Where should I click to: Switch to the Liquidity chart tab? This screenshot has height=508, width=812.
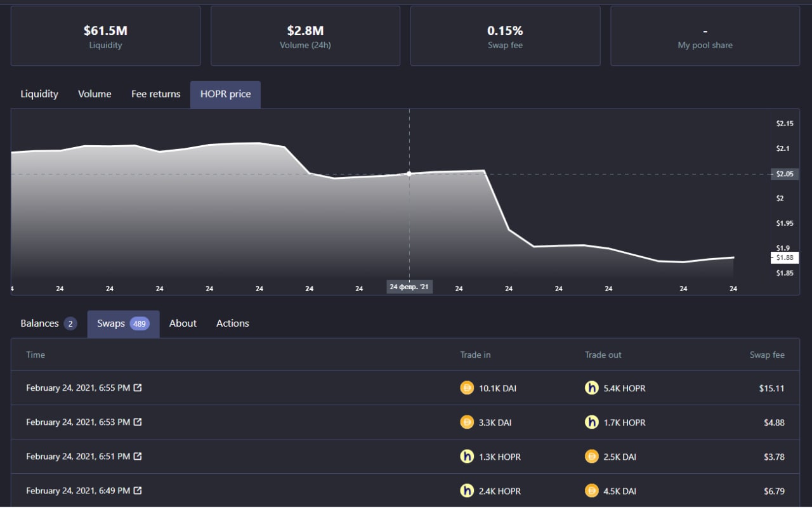[x=39, y=94]
